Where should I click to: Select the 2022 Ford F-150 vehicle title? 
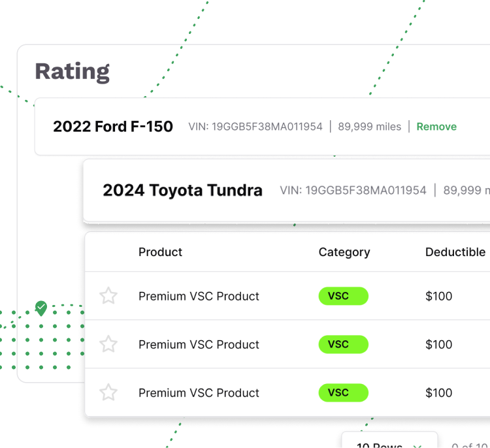coord(113,127)
